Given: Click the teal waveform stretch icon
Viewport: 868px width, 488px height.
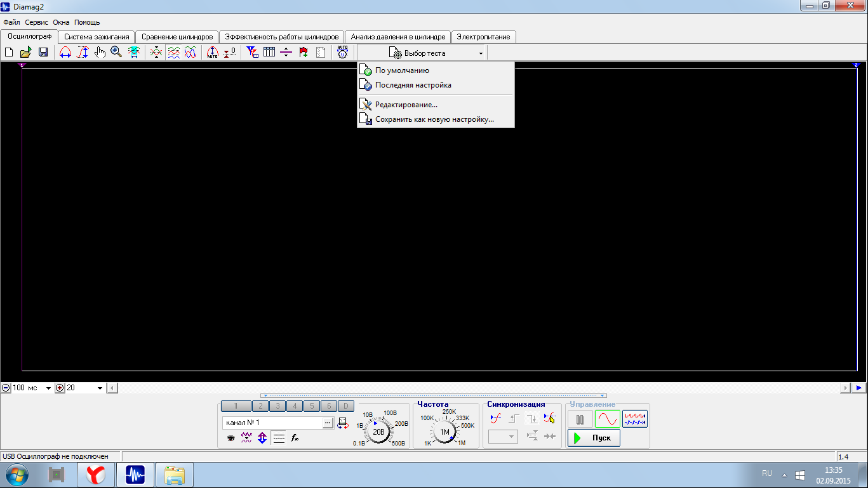Looking at the screenshot, I should (134, 53).
